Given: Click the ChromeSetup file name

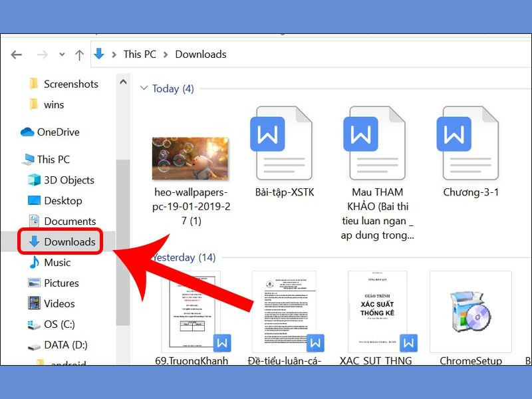Looking at the screenshot, I should [x=471, y=360].
